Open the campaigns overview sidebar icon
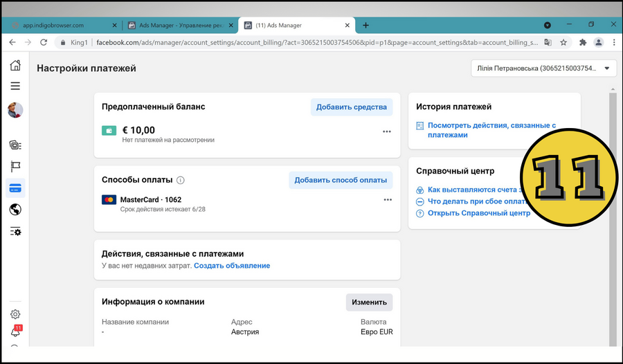 click(x=15, y=145)
